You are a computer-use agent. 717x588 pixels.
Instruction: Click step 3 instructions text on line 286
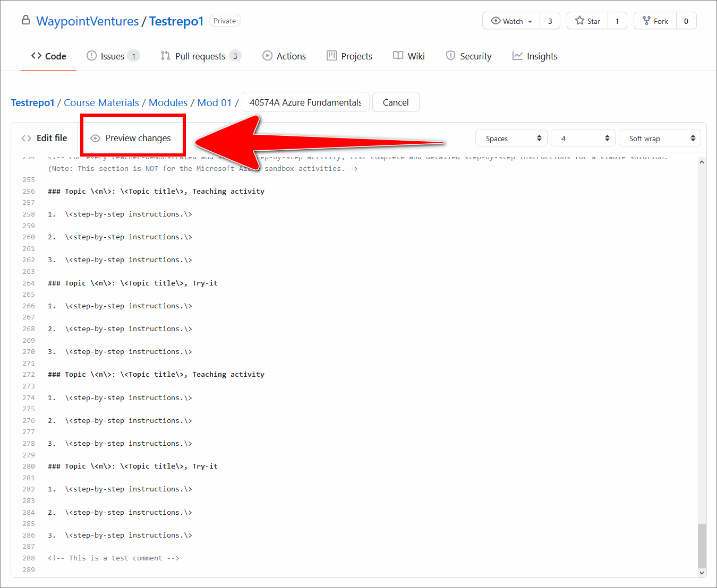click(x=129, y=535)
